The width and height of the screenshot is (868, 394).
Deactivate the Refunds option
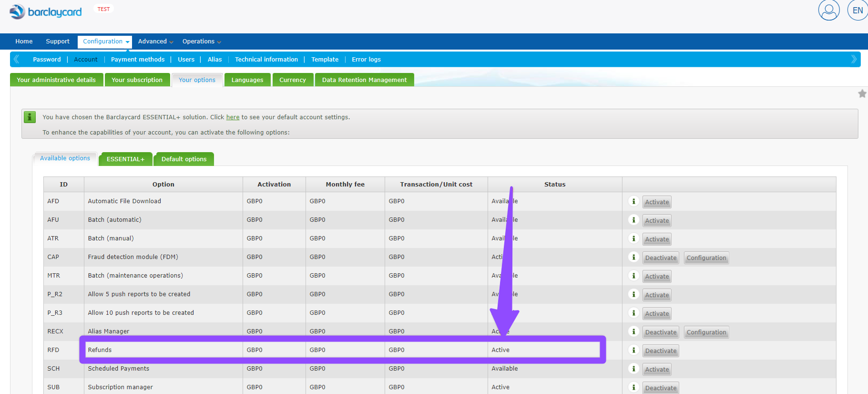(661, 351)
